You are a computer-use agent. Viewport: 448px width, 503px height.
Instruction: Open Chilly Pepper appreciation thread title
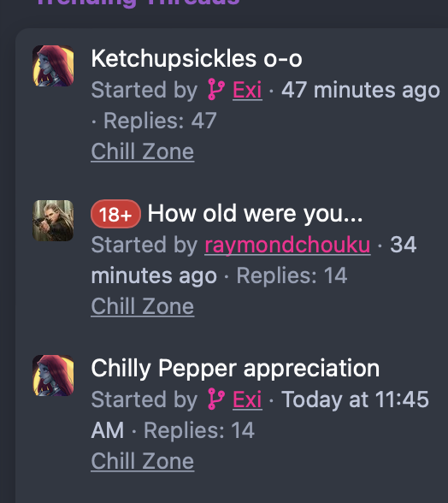(235, 368)
